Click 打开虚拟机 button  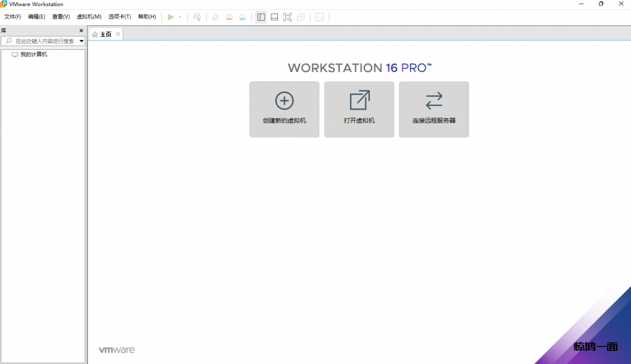coord(359,109)
